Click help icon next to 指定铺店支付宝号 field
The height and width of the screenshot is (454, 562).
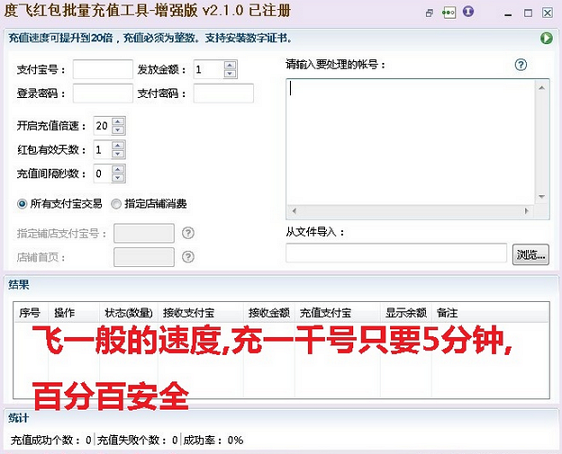[188, 233]
